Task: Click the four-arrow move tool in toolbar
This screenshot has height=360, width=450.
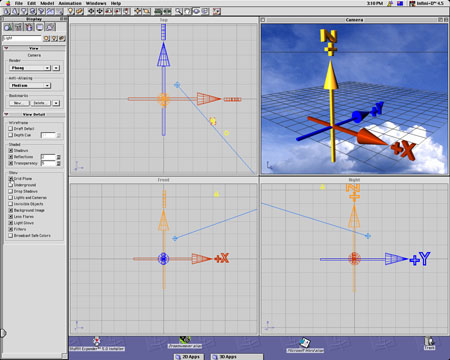Action: 91,11
